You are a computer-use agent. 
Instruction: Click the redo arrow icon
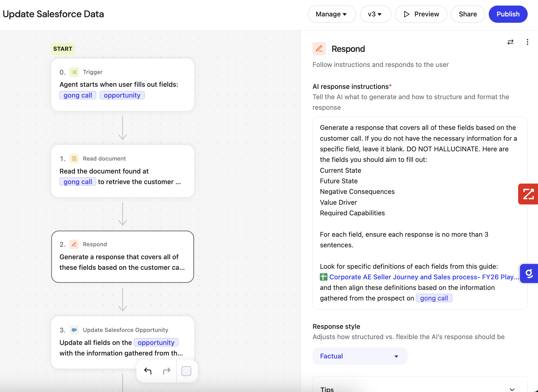[x=167, y=371]
